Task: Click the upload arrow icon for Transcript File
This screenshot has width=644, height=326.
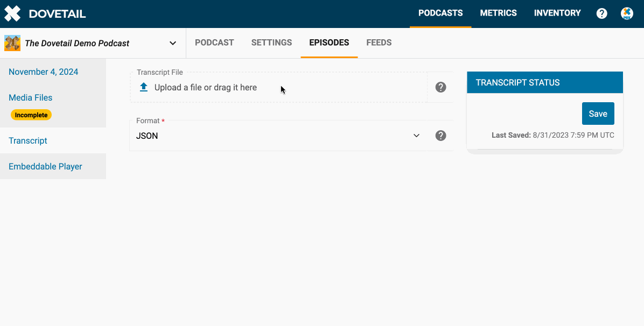Action: tap(143, 87)
